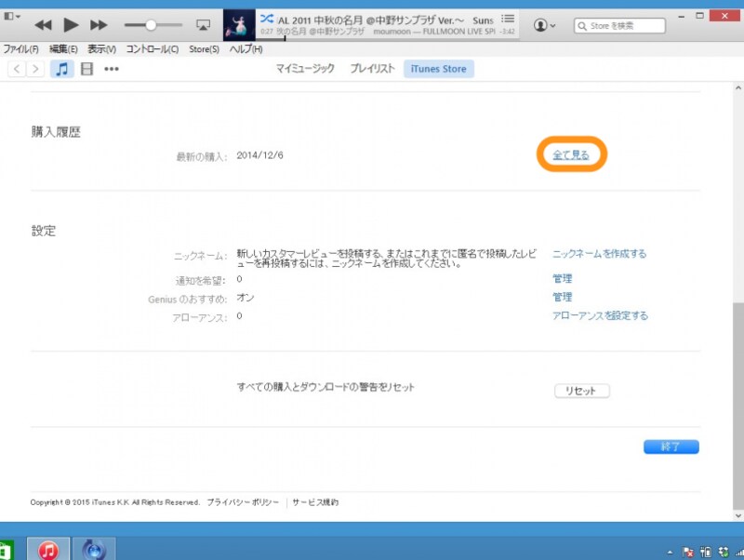The image size is (744, 560).
Task: Click the iTunes taskbar icon
Action: (48, 550)
